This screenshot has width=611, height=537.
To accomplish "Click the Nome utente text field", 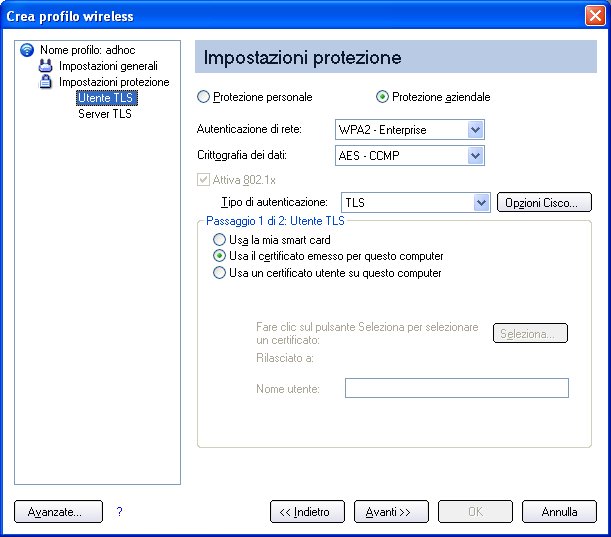I will click(x=457, y=388).
